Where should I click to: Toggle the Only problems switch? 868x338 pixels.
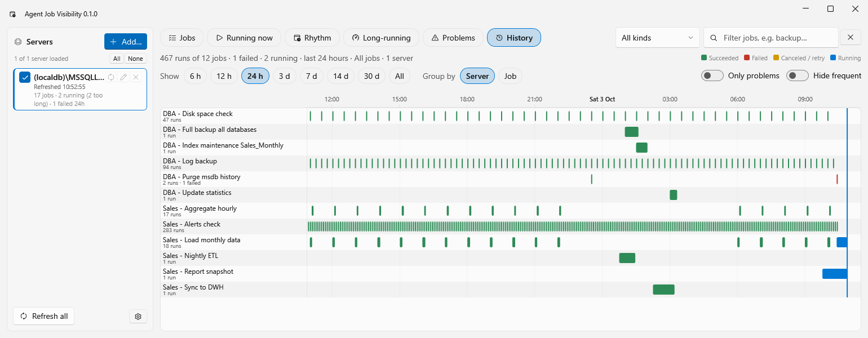coord(712,75)
